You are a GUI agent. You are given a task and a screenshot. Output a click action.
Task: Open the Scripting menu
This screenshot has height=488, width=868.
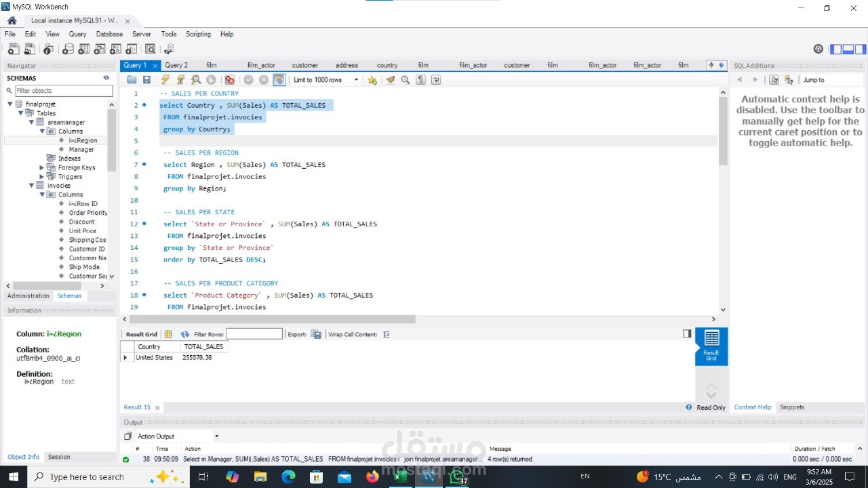click(x=198, y=34)
